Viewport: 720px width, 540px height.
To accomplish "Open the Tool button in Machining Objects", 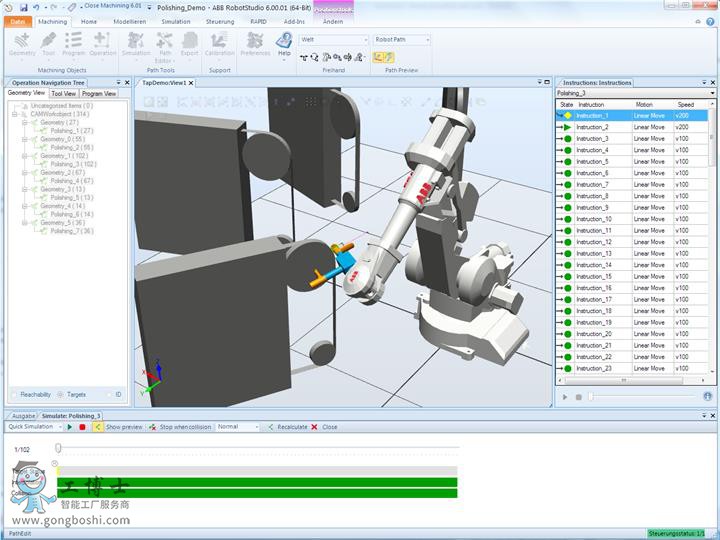I will pyautogui.click(x=49, y=44).
